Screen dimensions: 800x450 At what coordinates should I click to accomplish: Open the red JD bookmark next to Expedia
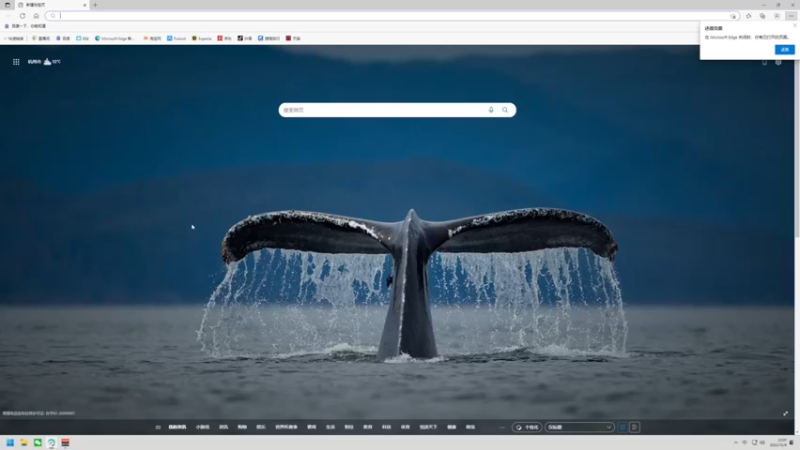coord(224,38)
